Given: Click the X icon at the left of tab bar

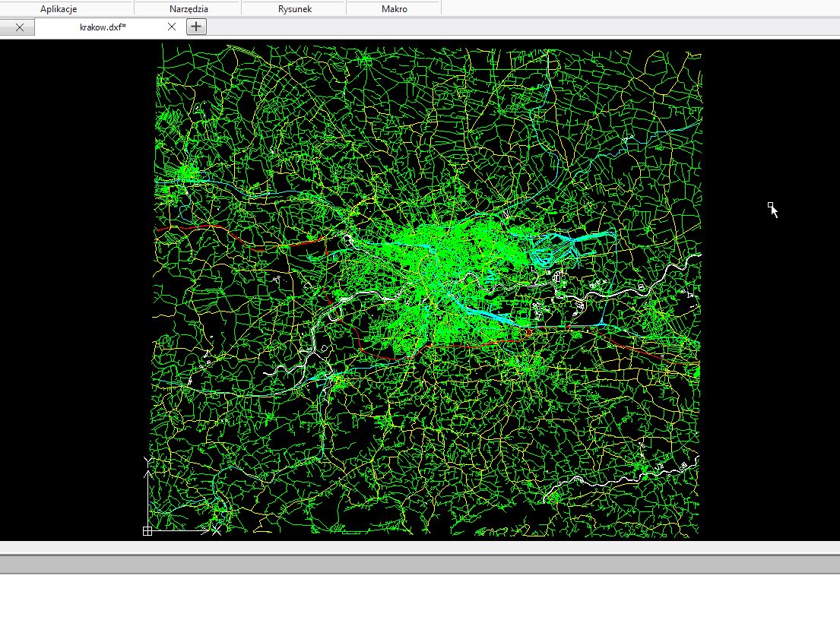Looking at the screenshot, I should [18, 27].
